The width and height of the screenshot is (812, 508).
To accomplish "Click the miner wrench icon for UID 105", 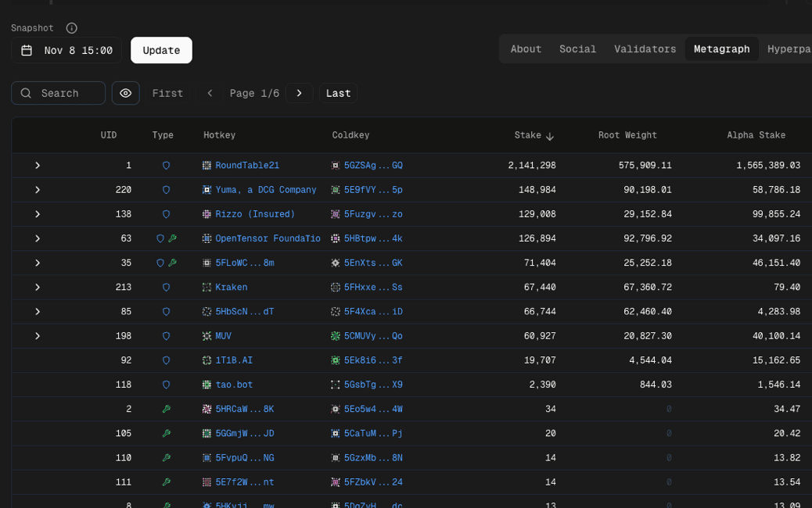I will pos(166,434).
